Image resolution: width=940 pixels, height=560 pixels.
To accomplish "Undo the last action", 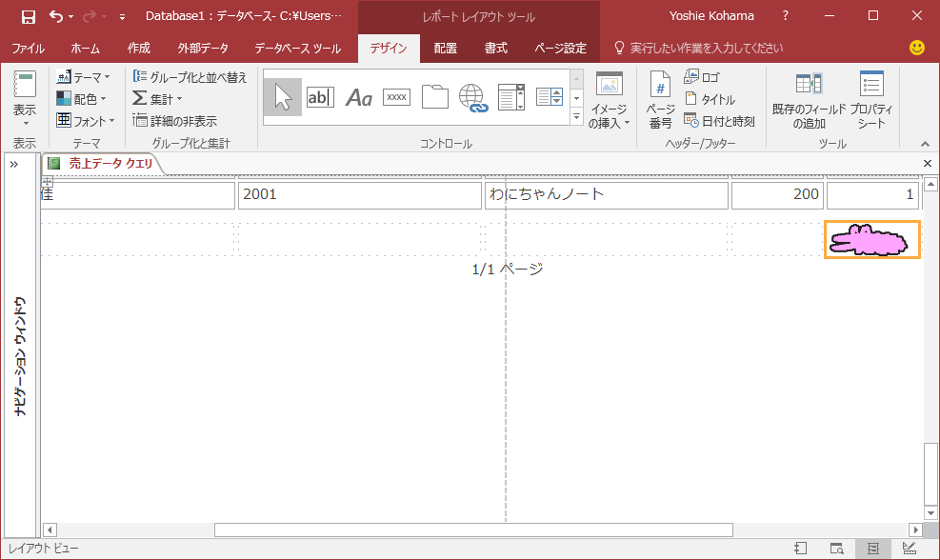I will pos(56,16).
